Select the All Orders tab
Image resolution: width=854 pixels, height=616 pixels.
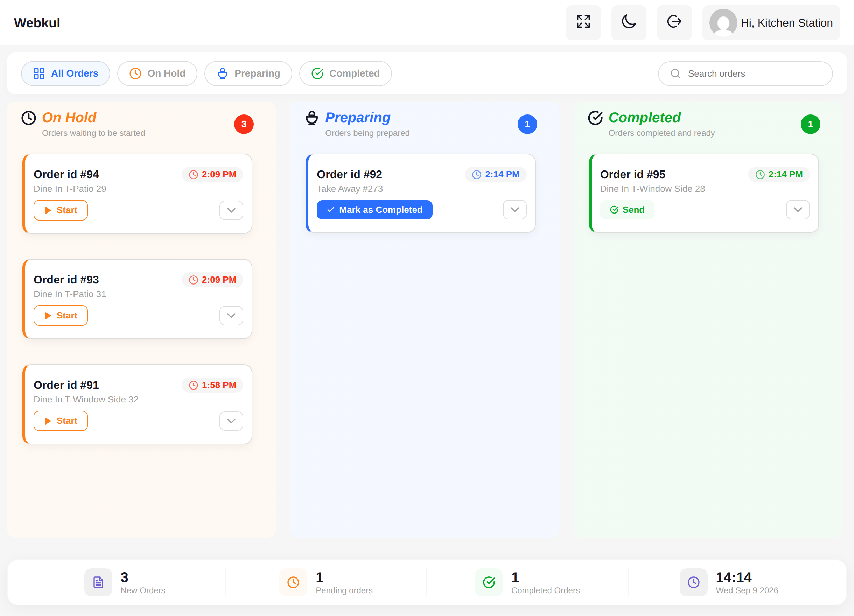(65, 73)
